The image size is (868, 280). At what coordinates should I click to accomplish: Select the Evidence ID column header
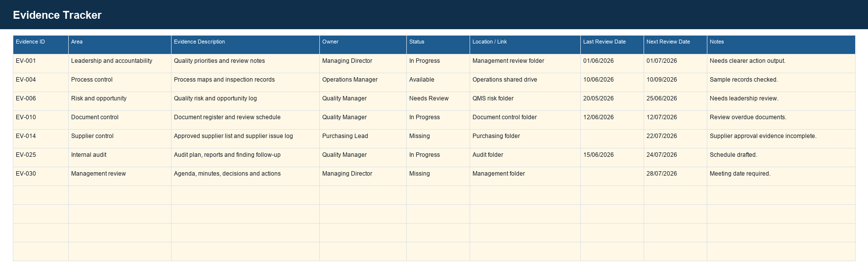pos(41,45)
